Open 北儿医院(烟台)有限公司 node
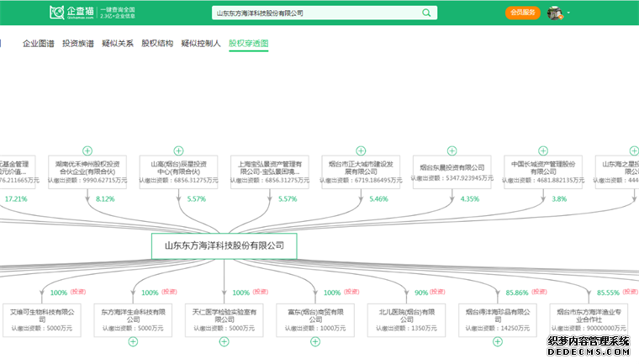The width and height of the screenshot is (639, 364). 407,320
